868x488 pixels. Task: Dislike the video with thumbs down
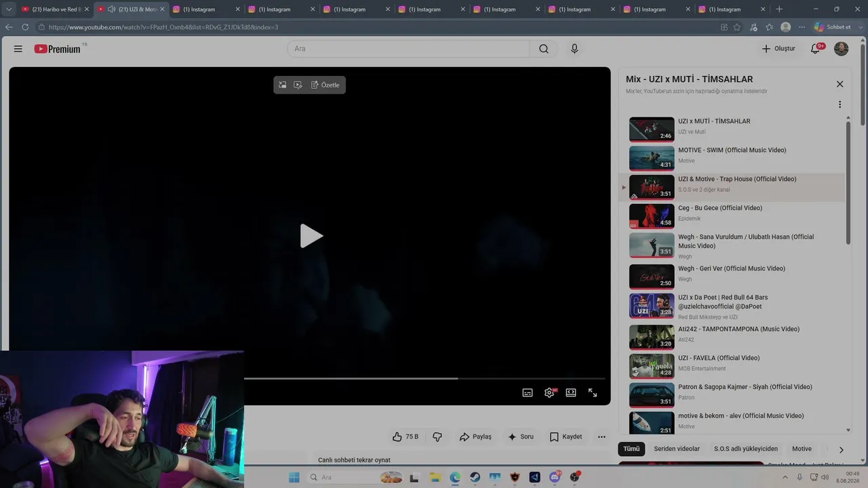tap(437, 437)
